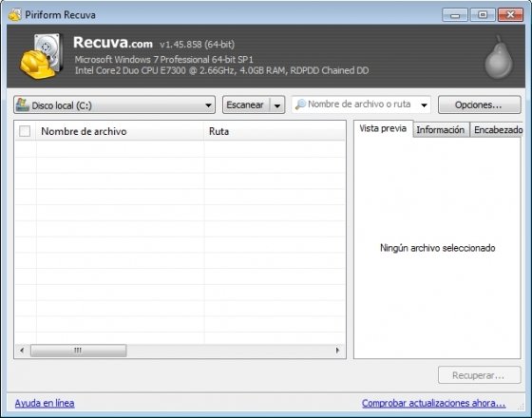This screenshot has width=532, height=418.
Task: Start scan with Escanear button
Action: coord(246,105)
